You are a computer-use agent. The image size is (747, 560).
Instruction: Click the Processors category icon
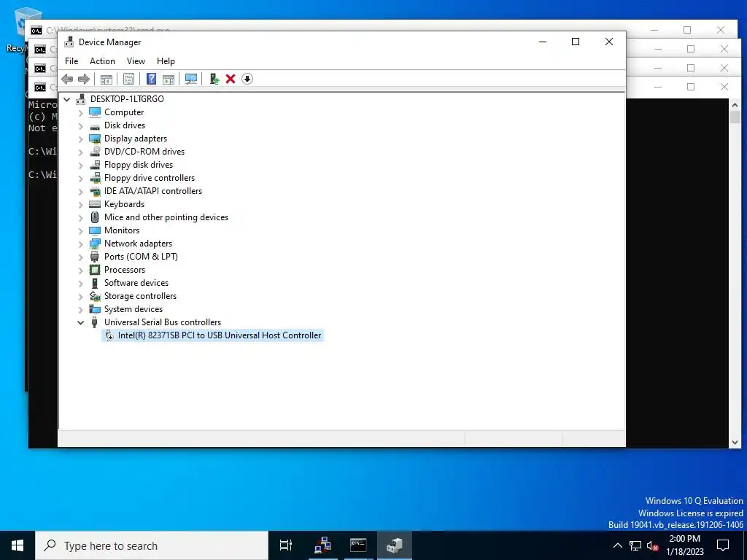tap(95, 270)
